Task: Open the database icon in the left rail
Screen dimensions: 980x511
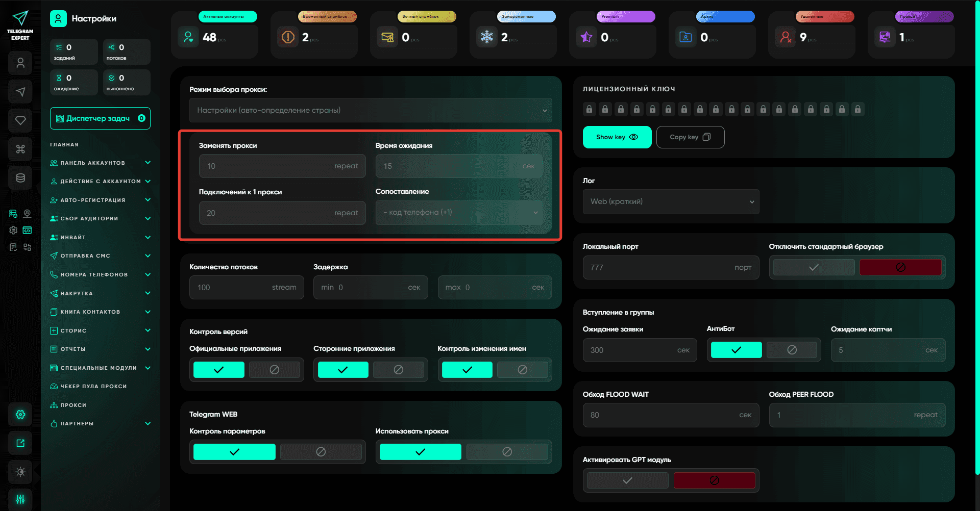Action: (20, 178)
